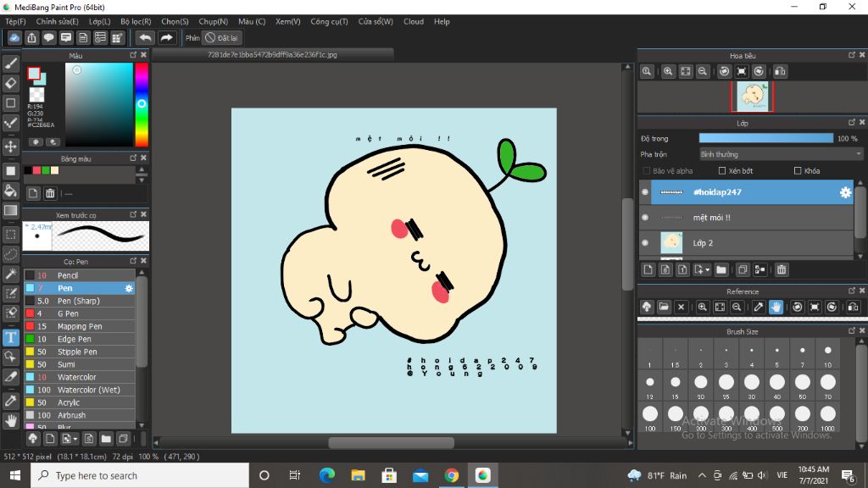Select the Bucket fill tool
The image size is (868, 488).
10,191
